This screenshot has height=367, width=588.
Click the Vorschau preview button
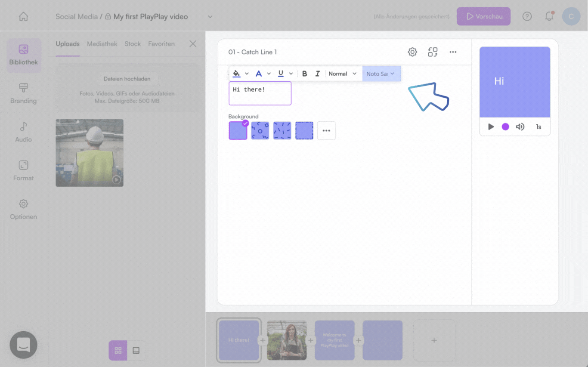483,16
